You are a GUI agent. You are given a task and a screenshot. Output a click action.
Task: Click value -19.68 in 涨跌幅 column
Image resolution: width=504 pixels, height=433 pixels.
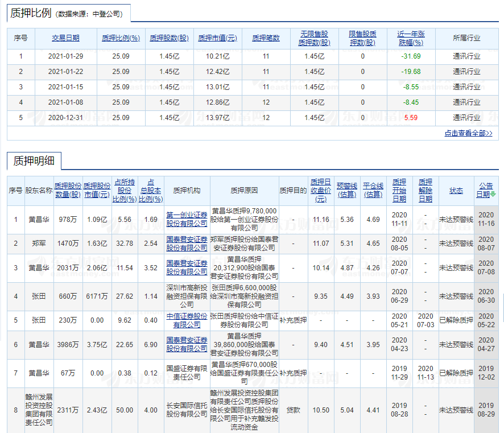(x=411, y=72)
